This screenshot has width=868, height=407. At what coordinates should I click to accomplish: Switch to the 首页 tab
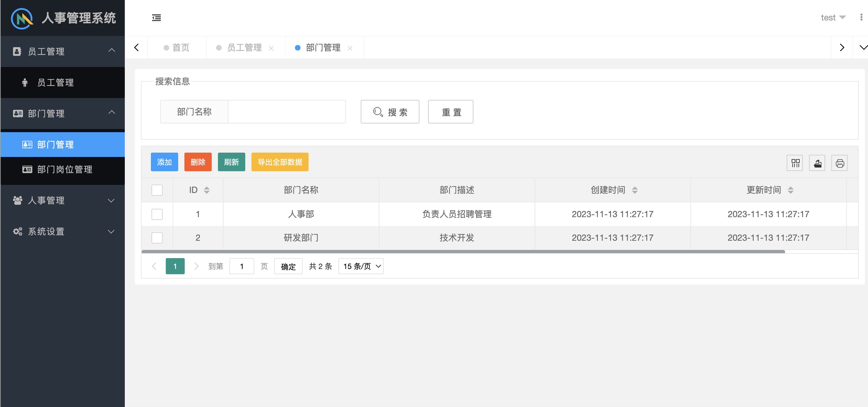(177, 47)
